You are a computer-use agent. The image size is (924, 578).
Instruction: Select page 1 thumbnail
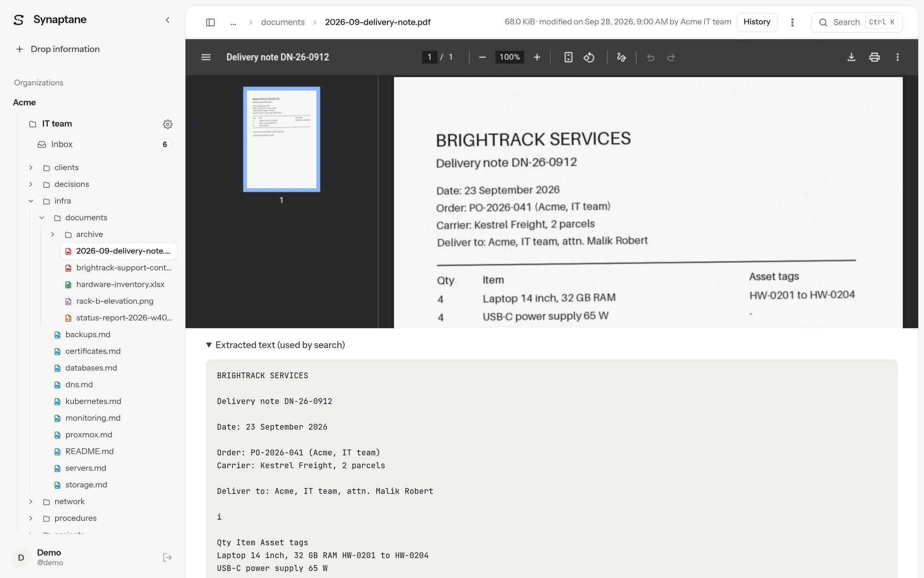pos(281,139)
